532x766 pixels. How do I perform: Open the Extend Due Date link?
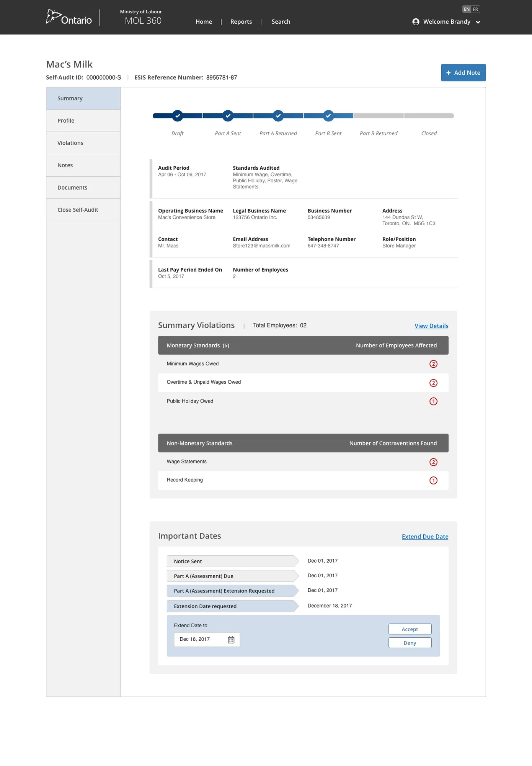point(425,537)
